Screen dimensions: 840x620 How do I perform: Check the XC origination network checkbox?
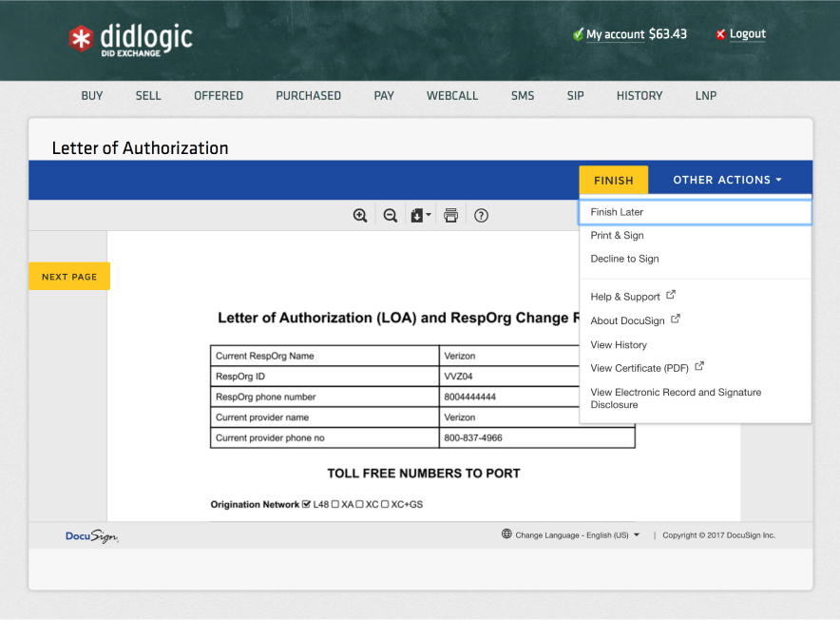pyautogui.click(x=360, y=504)
